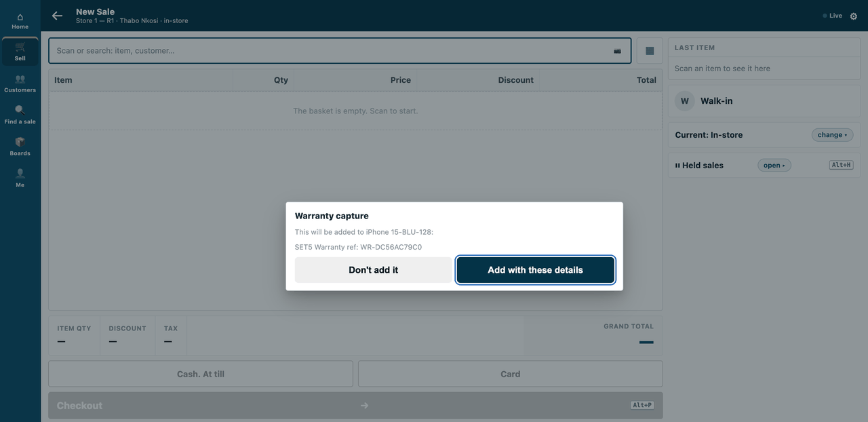Click the Price column header

click(x=401, y=80)
